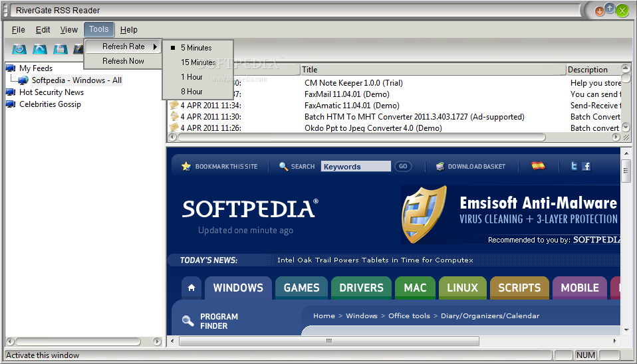The image size is (637, 364).
Task: Click the Program Finder magnifier icon
Action: pyautogui.click(x=188, y=321)
